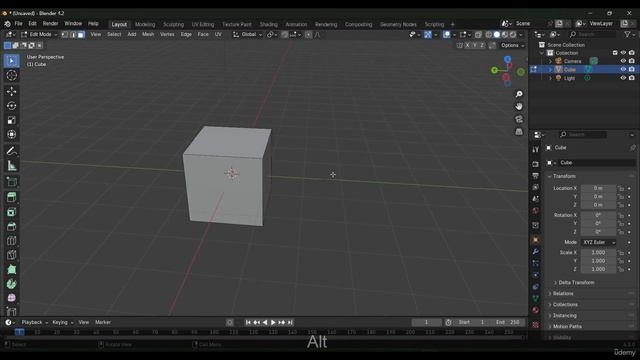
Task: Select the Annotate tool
Action: [x=11, y=151]
